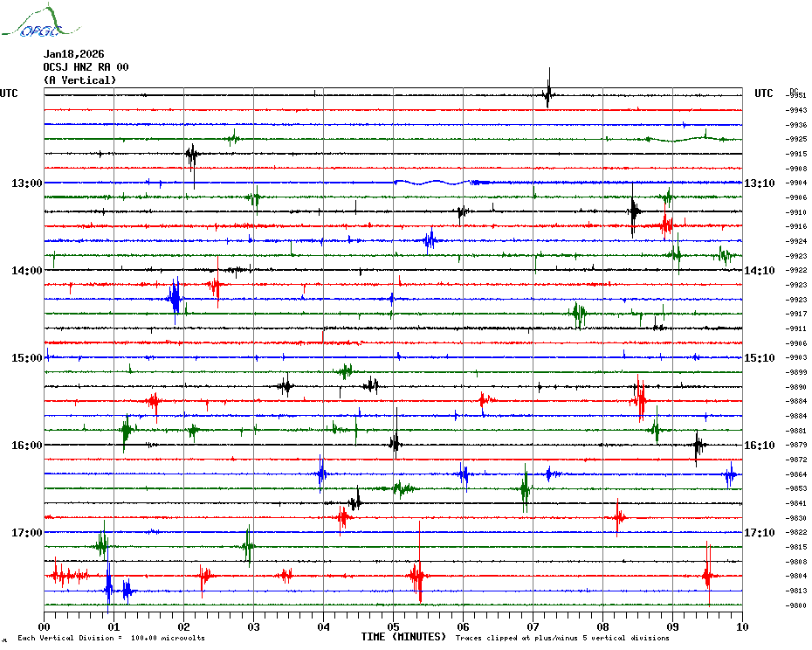Click minute 09 on the time axis
This screenshot has width=812, height=650.
[672, 626]
